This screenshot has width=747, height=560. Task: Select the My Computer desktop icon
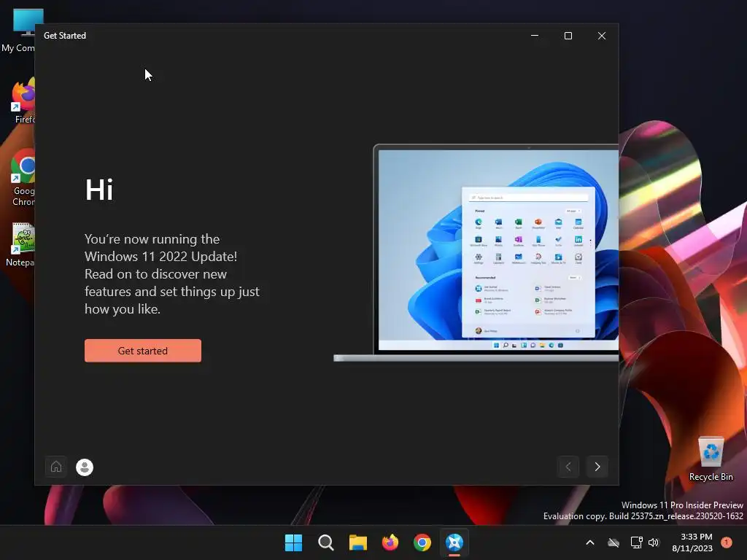[19, 30]
